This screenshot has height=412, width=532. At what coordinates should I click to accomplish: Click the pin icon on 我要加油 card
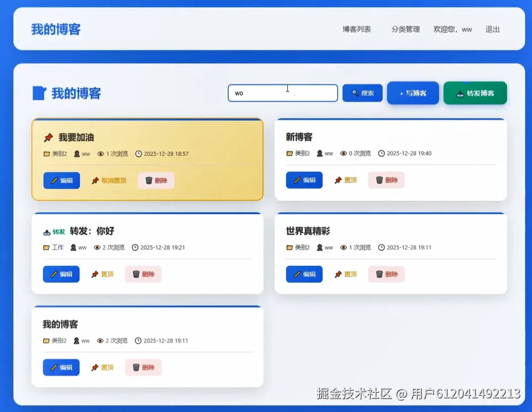(x=49, y=137)
